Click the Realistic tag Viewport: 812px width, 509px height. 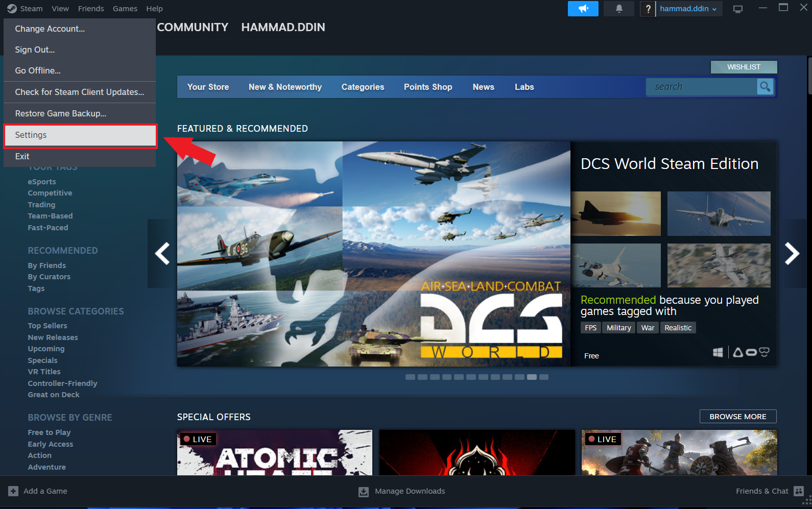[x=678, y=328]
